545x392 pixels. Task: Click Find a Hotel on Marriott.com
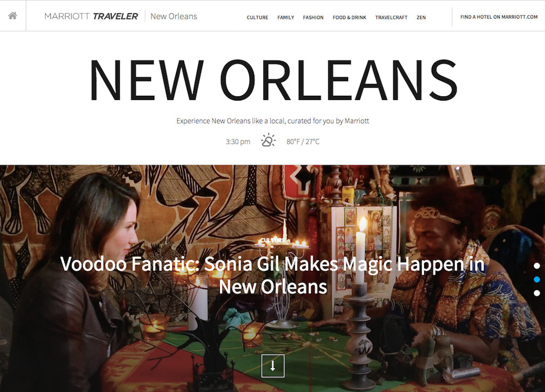coord(499,16)
